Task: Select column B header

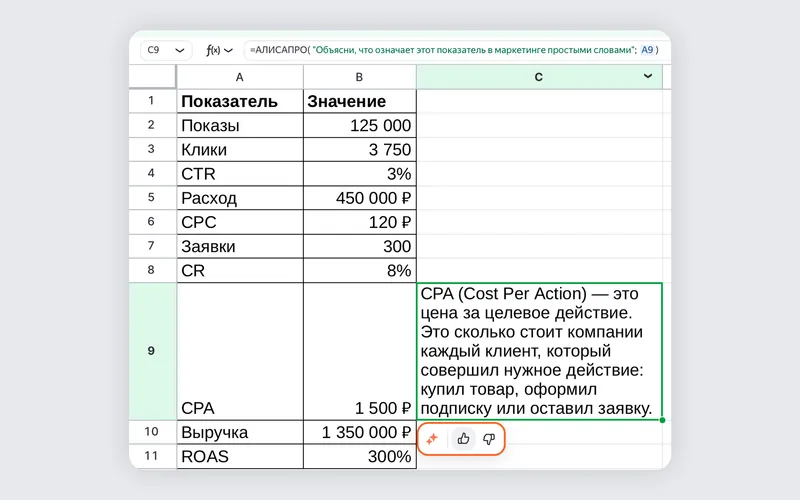Action: tap(360, 77)
